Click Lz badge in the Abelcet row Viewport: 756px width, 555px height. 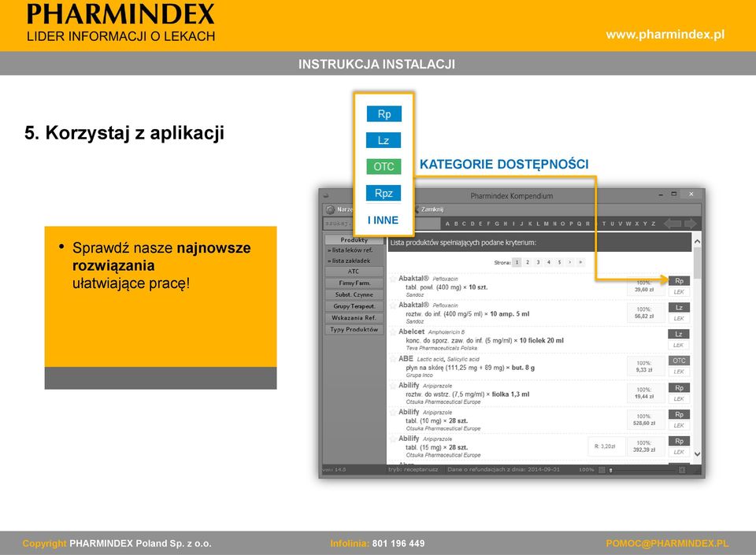click(x=679, y=334)
